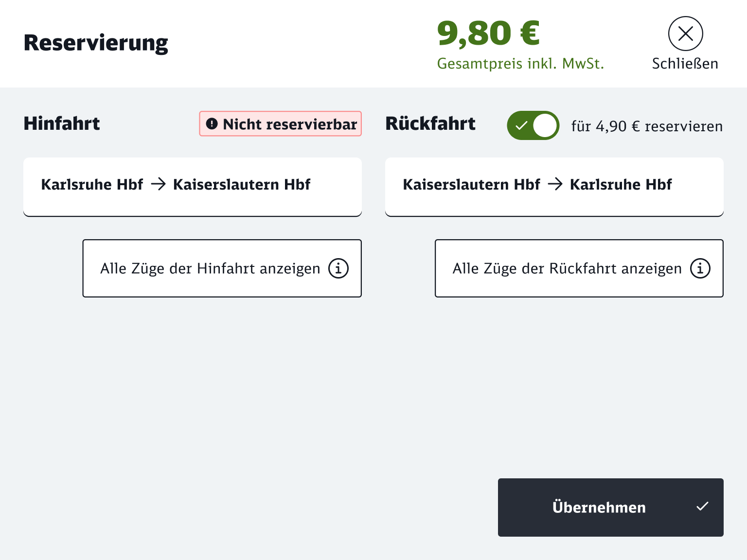Click the green 9,80 € total price
Screen dimensions: 747x560
point(489,32)
